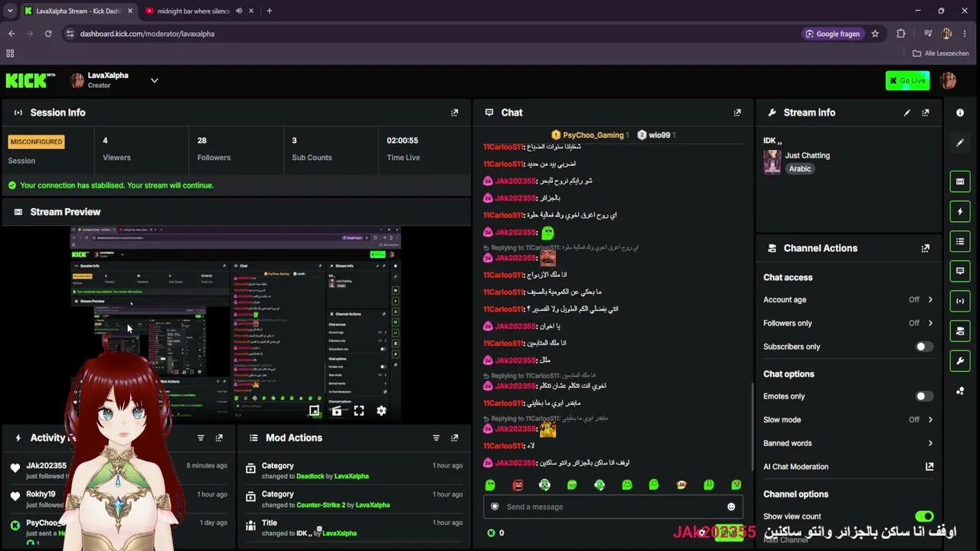The height and width of the screenshot is (551, 980).
Task: Click the 28 Followers count
Action: point(202,141)
